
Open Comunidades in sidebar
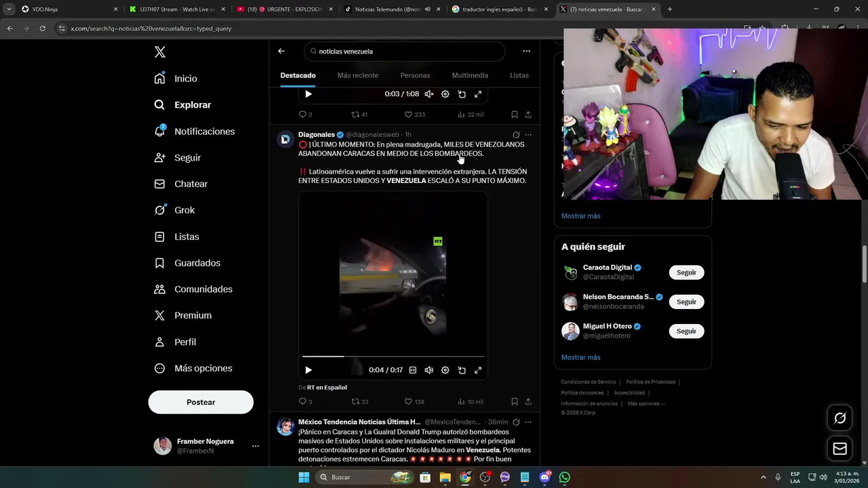click(194, 289)
